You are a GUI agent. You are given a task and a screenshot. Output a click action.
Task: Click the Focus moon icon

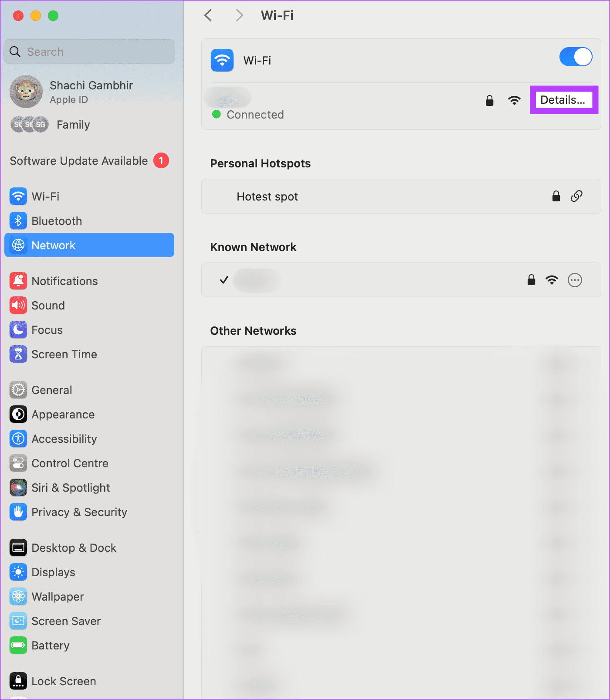click(18, 330)
